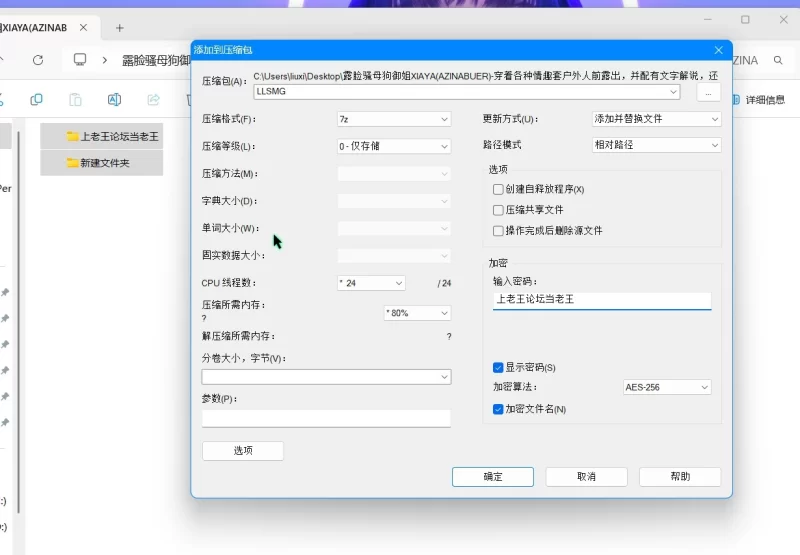
Task: Click into the 参数 text field
Action: pos(326,418)
